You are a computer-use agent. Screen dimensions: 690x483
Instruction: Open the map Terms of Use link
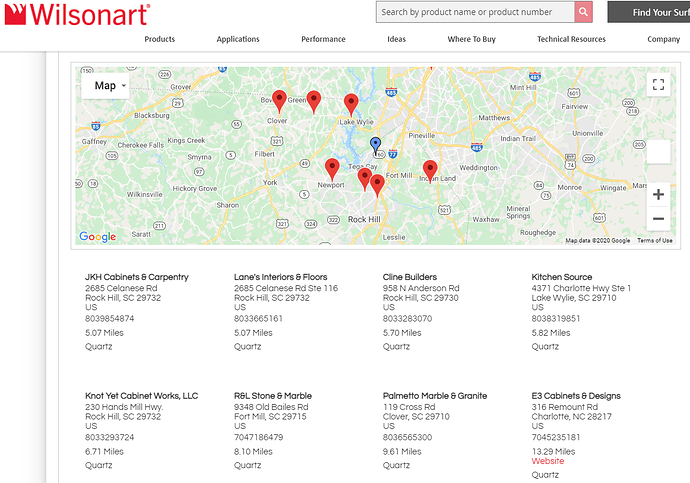655,241
